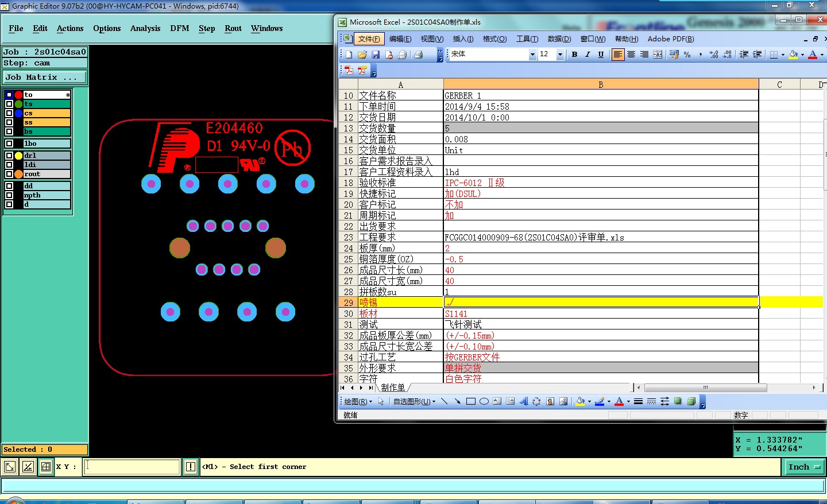Toggle checkbox for layer drl
The height and width of the screenshot is (504, 827).
click(x=9, y=156)
